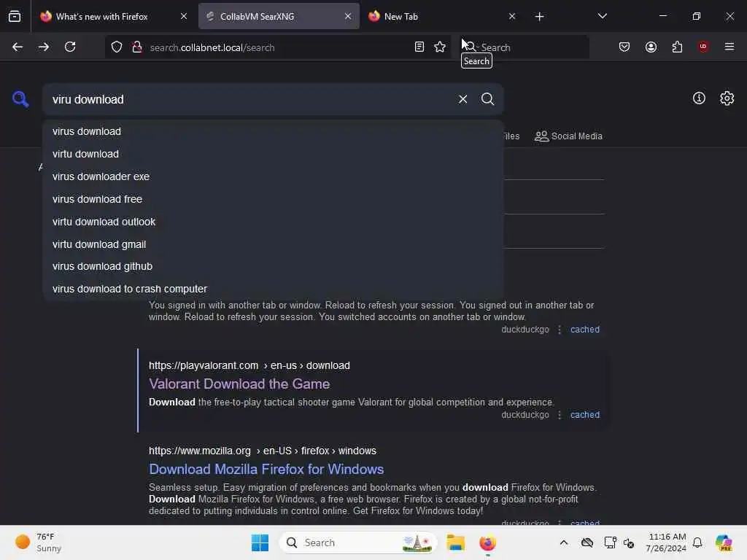
Task: Open the uBlock Origin extension icon
Action: pyautogui.click(x=703, y=47)
